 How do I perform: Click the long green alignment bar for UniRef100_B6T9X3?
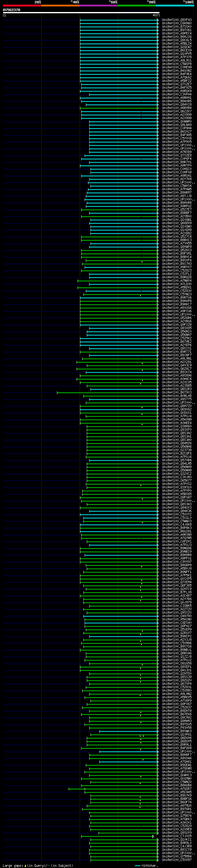click(x=108, y=393)
